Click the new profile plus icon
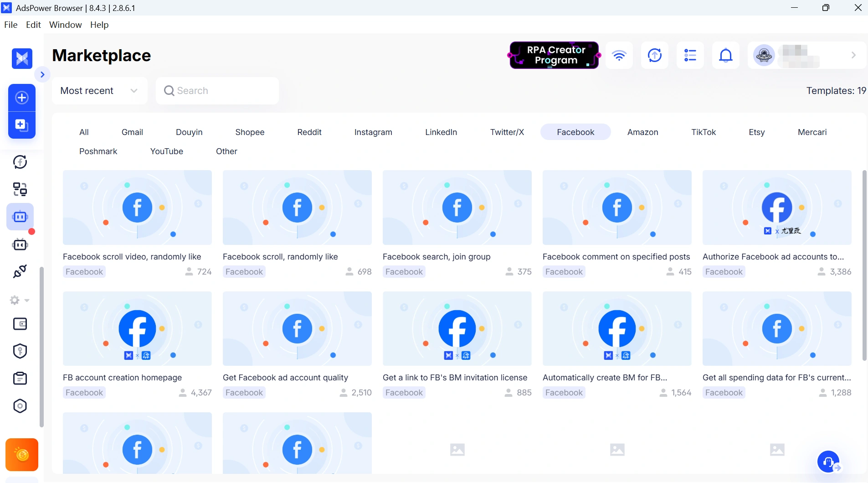 tap(22, 98)
